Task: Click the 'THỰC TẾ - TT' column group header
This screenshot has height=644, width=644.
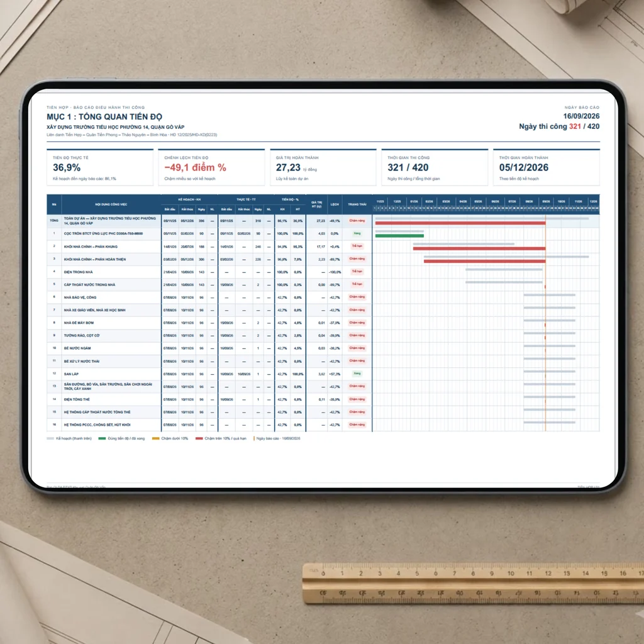Action: (246, 199)
